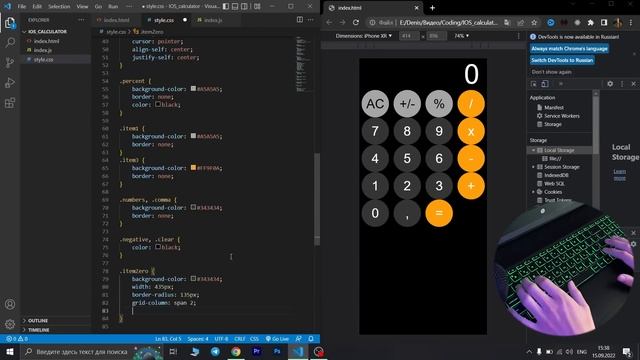Toggle the secondary side bar layout icon
The width and height of the screenshot is (640, 360).
click(x=244, y=7)
